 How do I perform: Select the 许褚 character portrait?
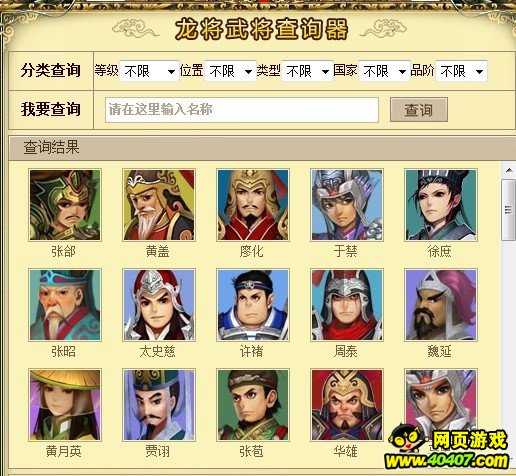coord(253,305)
